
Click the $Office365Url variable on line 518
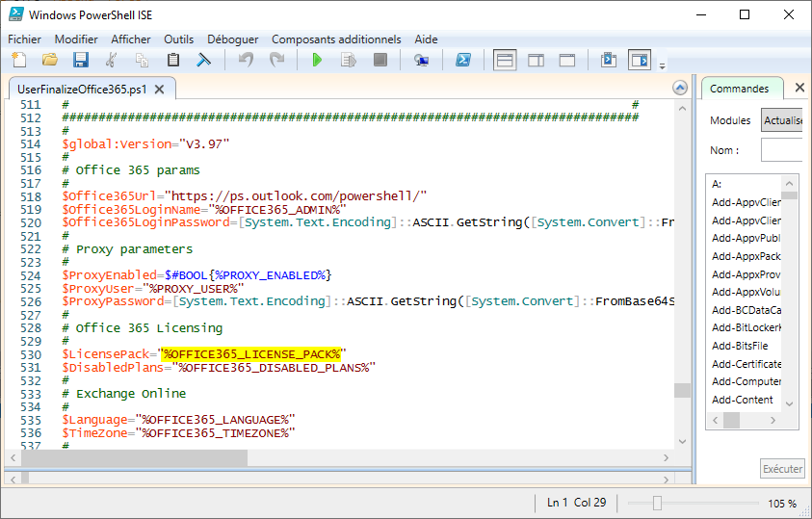point(109,196)
